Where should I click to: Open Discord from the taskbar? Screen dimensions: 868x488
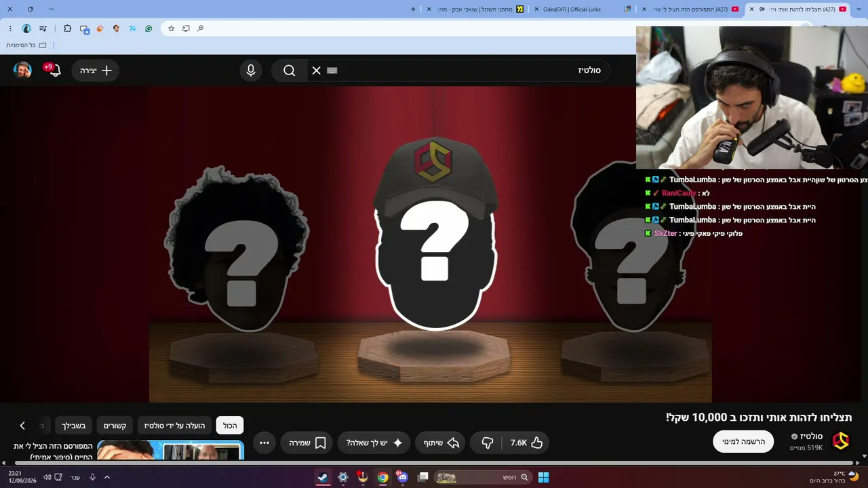(x=403, y=477)
